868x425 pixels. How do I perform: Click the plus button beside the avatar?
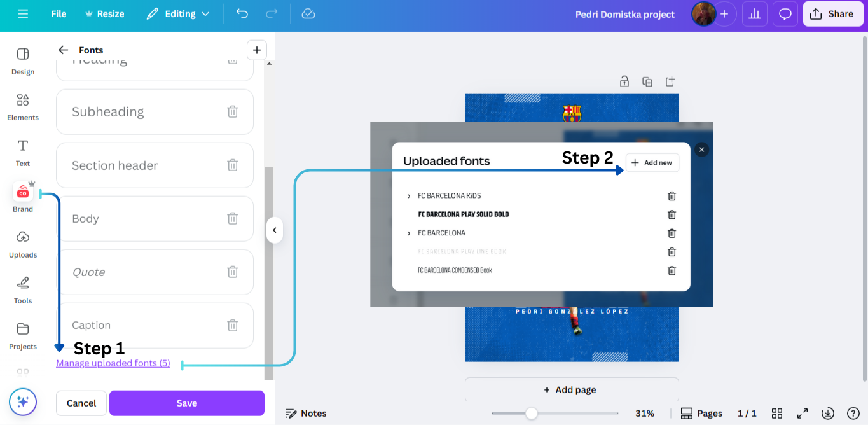[x=724, y=14]
